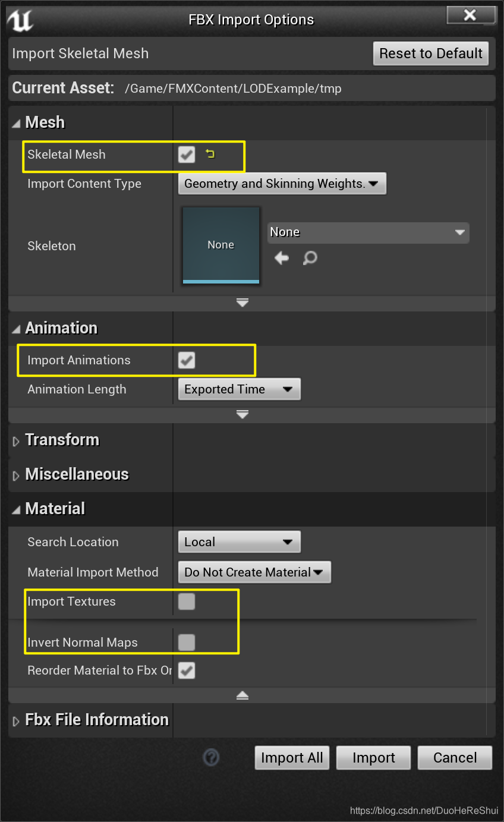Click the Current Asset path text
The width and height of the screenshot is (504, 822).
pyautogui.click(x=233, y=89)
